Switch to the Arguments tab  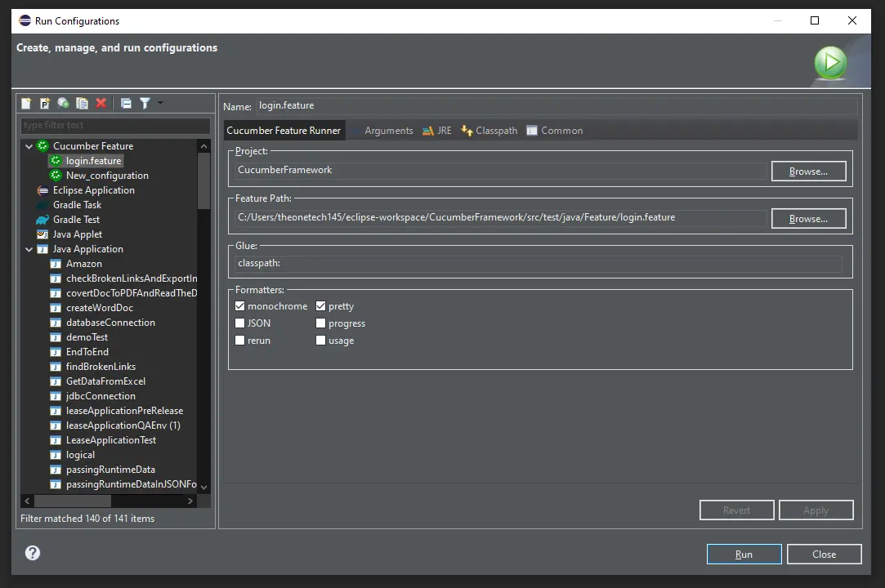(x=388, y=130)
